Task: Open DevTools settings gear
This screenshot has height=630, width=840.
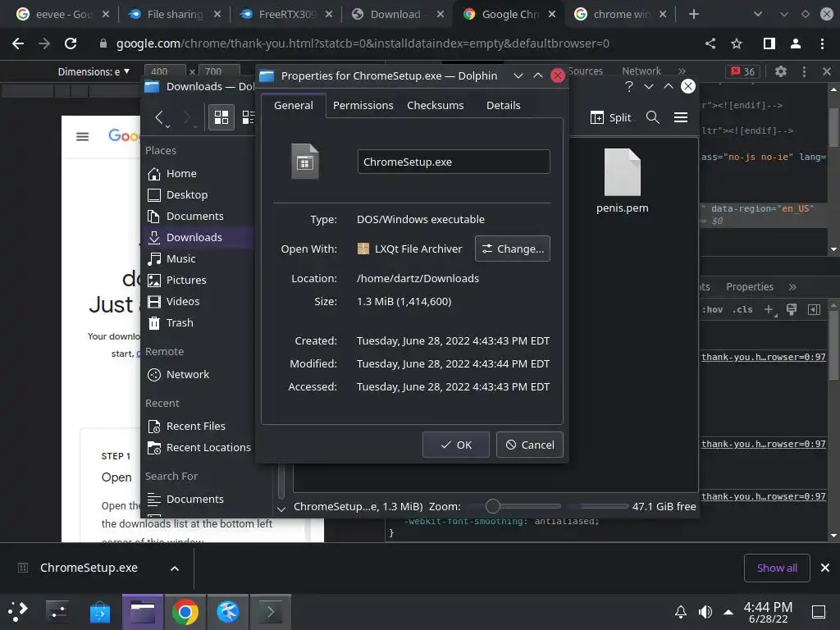Action: 781,71
